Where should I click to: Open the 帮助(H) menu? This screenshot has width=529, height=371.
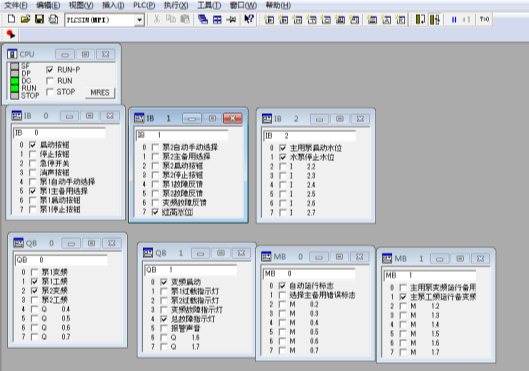[278, 5]
